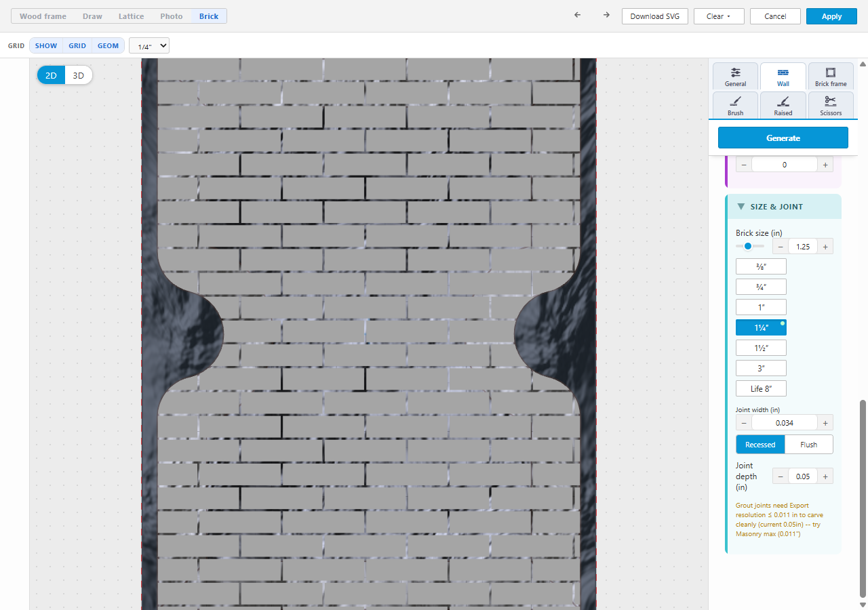Edit the top field showing 0
The image size is (868, 610).
pyautogui.click(x=785, y=165)
